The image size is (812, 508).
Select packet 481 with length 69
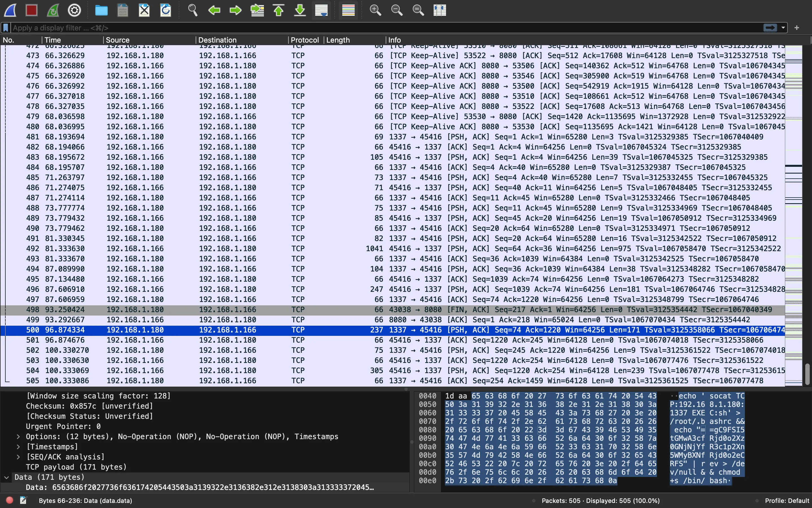[x=392, y=137]
